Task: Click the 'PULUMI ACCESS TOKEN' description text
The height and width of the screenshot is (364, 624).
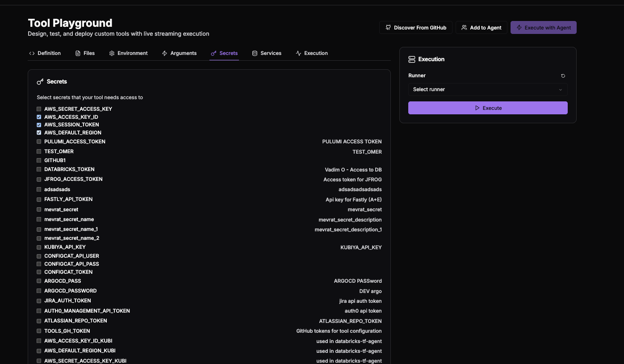Action: coord(352,142)
